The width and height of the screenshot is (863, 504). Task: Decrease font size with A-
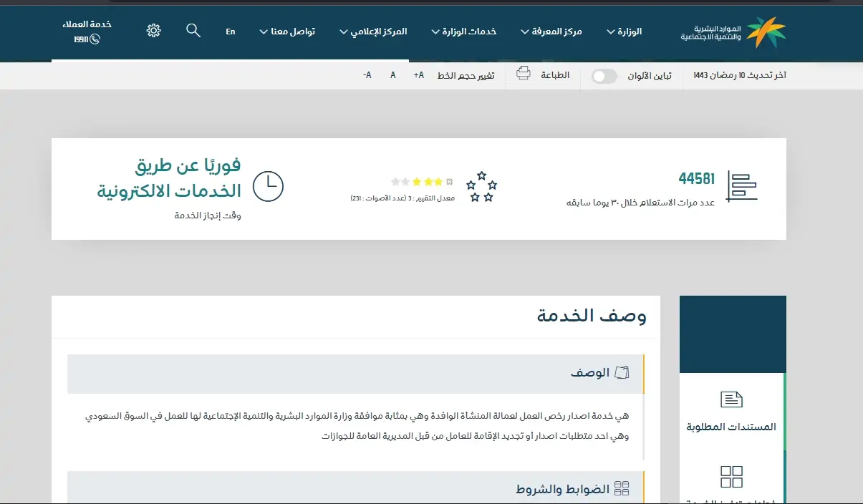click(x=367, y=75)
